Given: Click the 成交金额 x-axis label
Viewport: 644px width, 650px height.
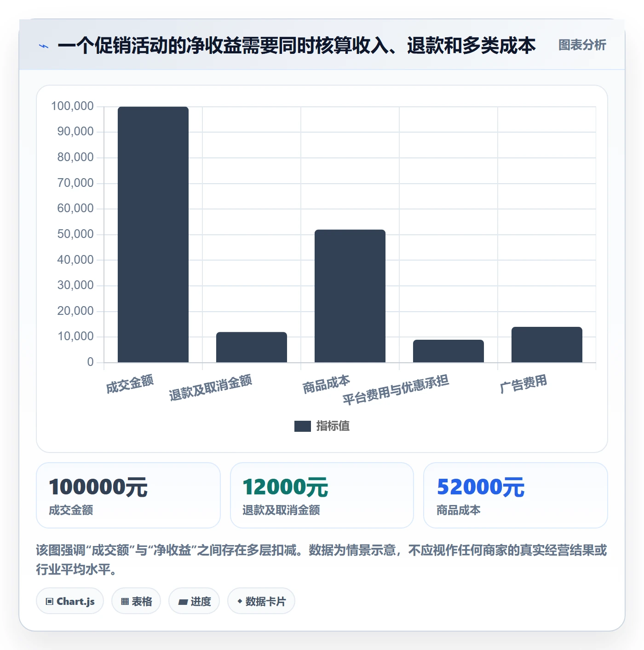Looking at the screenshot, I should pos(130,384).
